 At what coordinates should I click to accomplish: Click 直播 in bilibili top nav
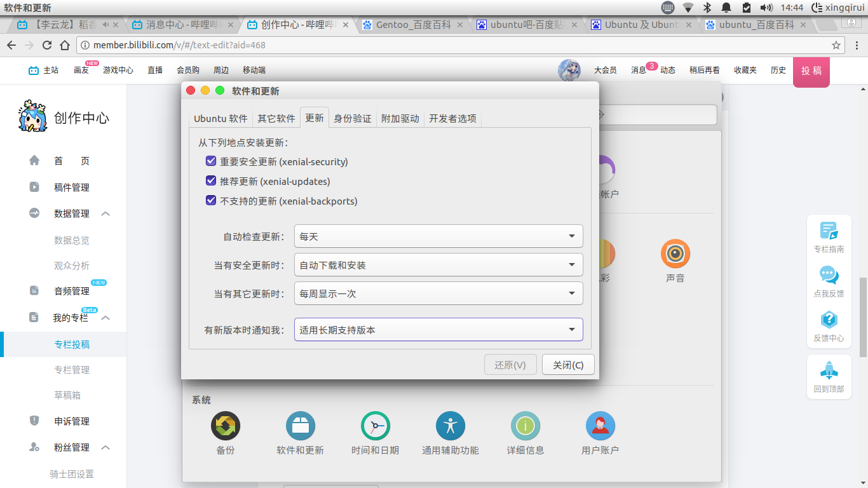155,71
